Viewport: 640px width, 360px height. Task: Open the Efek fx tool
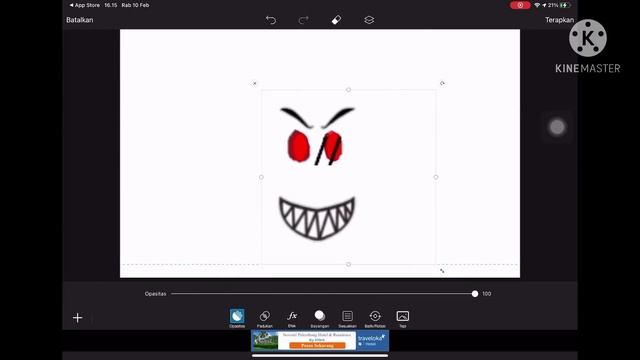[x=292, y=318]
